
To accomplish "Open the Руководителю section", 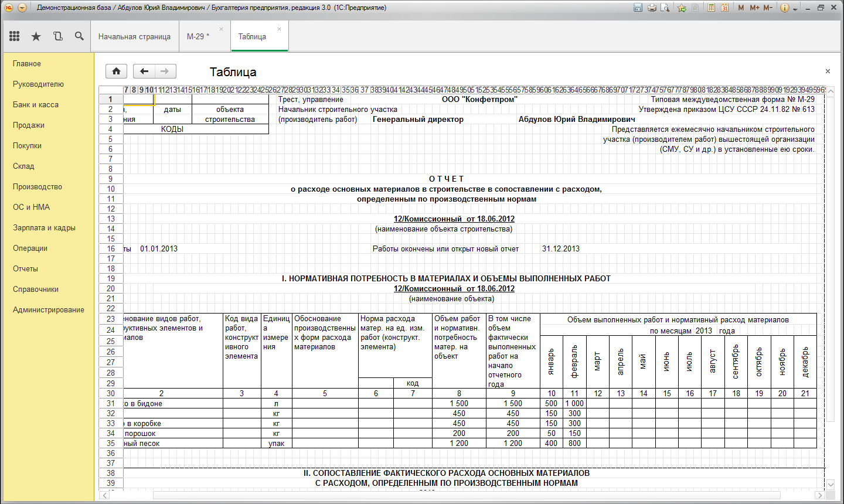I will pyautogui.click(x=38, y=84).
